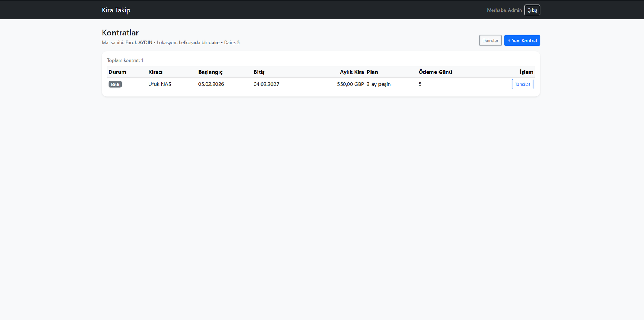Open Tahsilat for Ufuk NAS contract

[522, 84]
